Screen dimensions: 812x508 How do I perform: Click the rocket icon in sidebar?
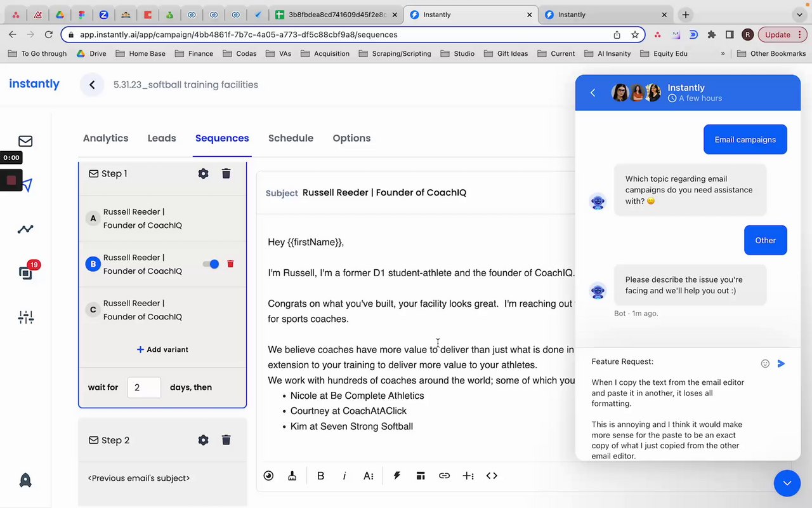tap(25, 480)
